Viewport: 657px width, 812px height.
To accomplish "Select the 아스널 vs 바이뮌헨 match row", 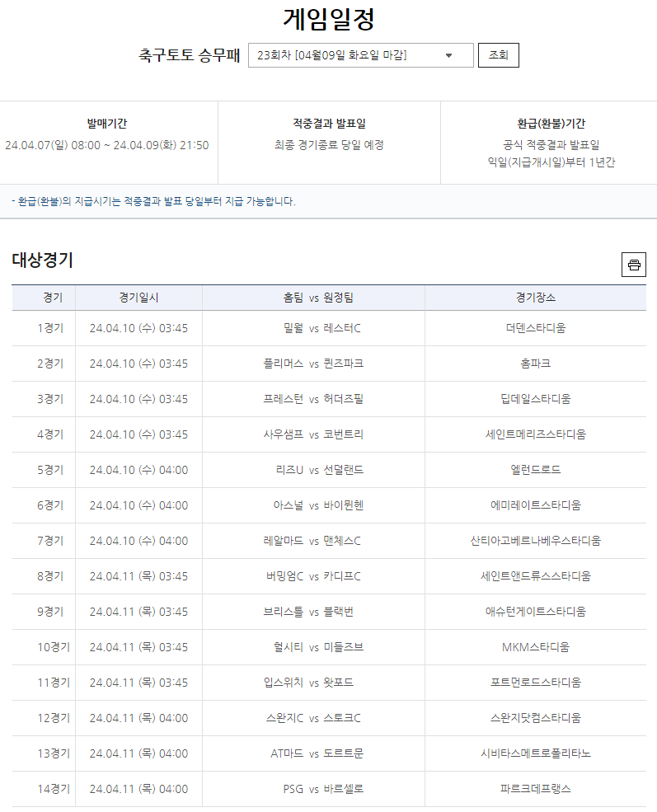I will point(313,505).
